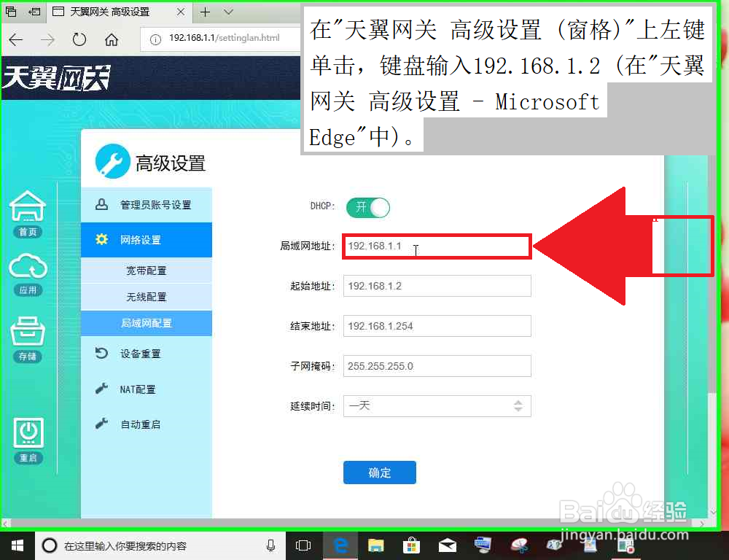The height and width of the screenshot is (560, 729).
Task: Refresh the page with reload icon
Action: [79, 40]
